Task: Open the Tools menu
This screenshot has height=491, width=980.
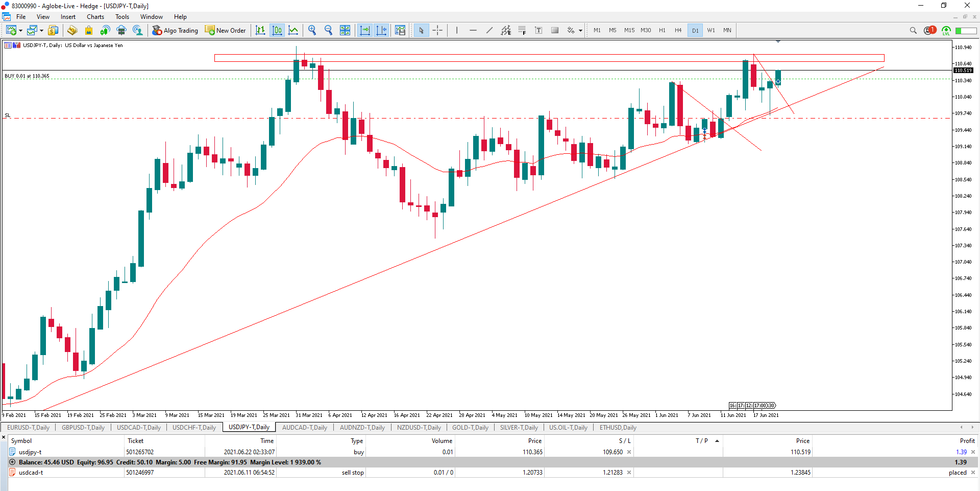Action: point(122,17)
